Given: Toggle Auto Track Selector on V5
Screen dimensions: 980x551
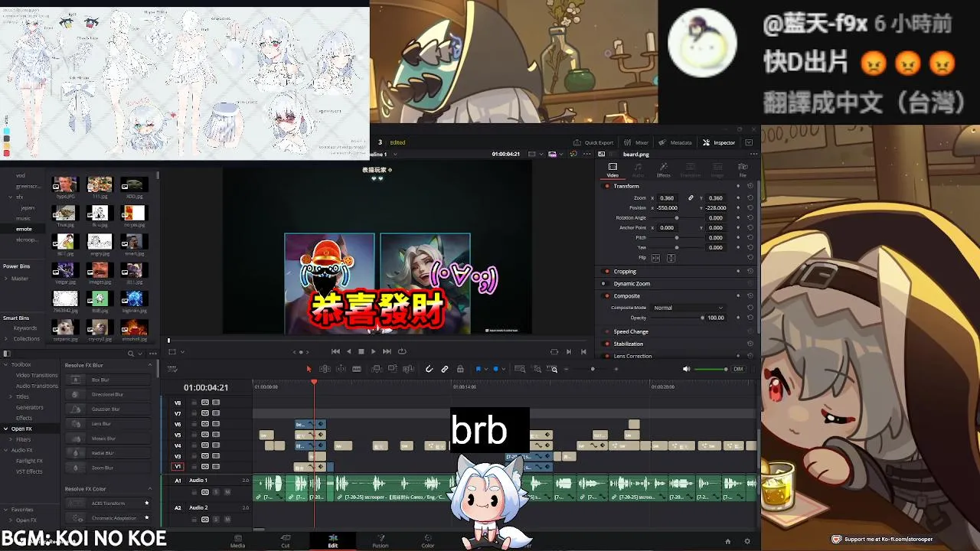Looking at the screenshot, I should (205, 435).
